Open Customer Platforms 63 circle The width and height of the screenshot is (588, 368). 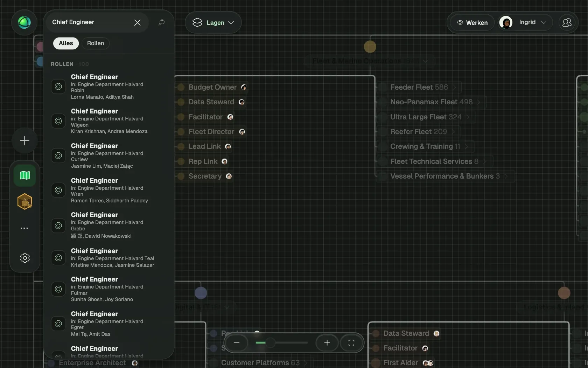coord(260,363)
